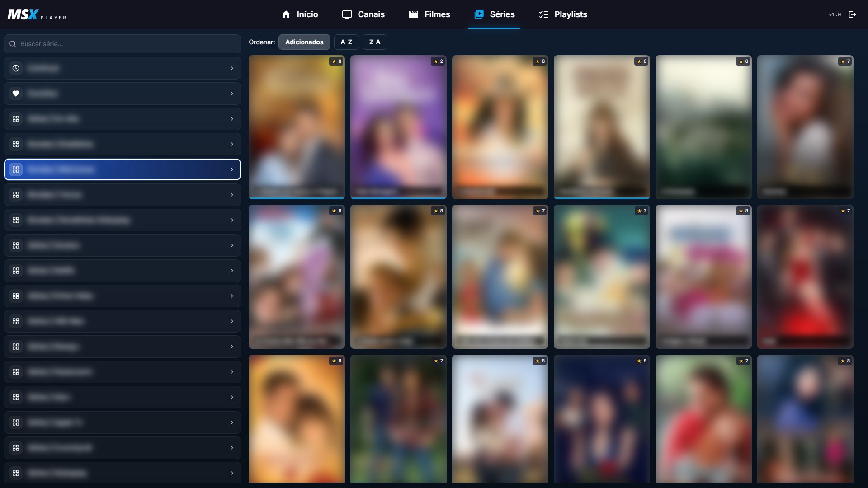This screenshot has height=488, width=868.
Task: Click the logout icon next to v1.0
Action: (852, 14)
